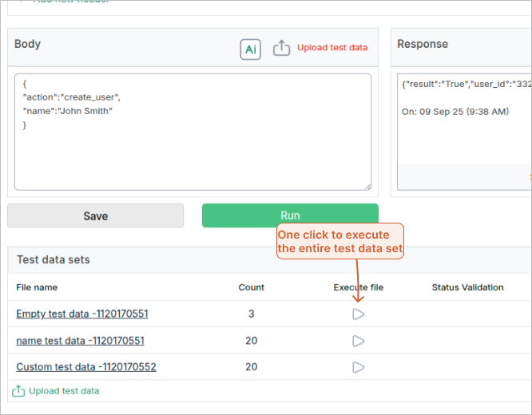Execute the Empty test data set
This screenshot has width=532, height=415.
(358, 314)
